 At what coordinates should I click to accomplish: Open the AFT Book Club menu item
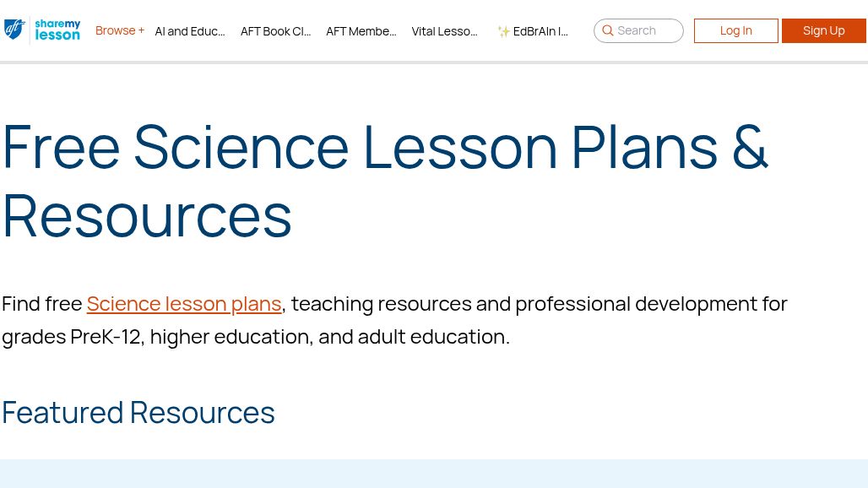pos(275,31)
